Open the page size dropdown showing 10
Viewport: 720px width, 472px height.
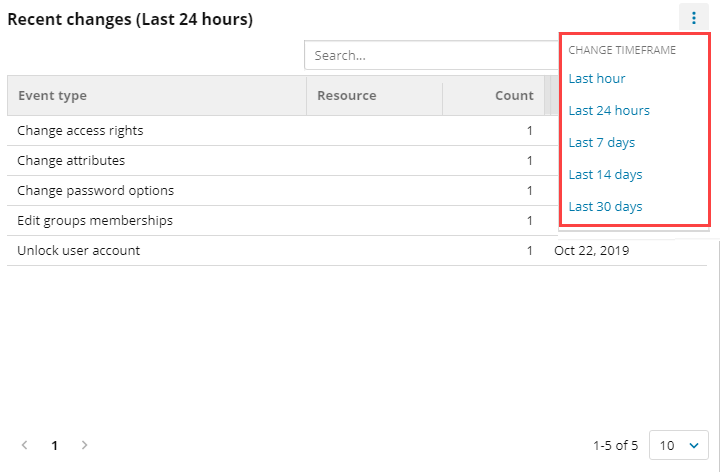point(679,445)
